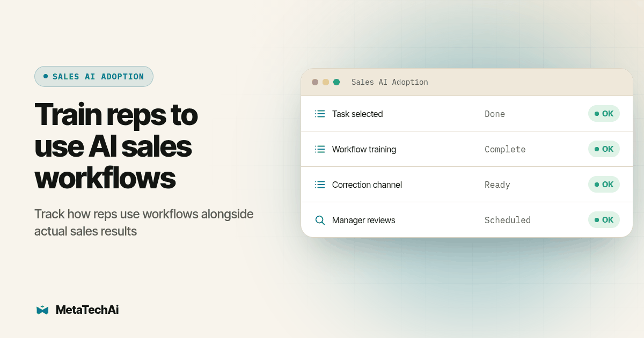Select the 'Task selected' row label

click(x=357, y=114)
